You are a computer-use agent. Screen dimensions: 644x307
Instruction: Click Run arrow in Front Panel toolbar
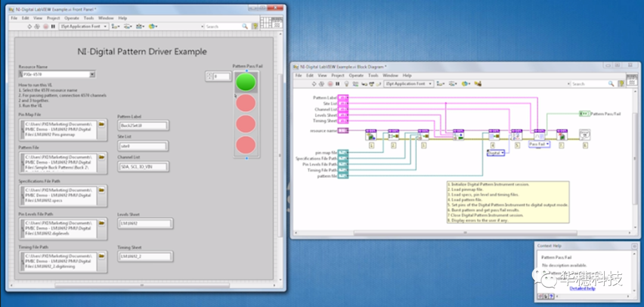click(x=30, y=26)
